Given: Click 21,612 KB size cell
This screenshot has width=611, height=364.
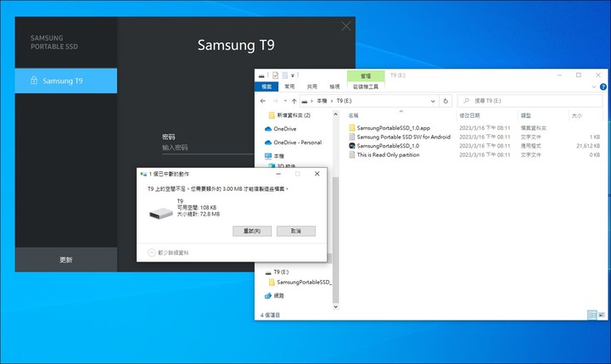Looking at the screenshot, I should pos(588,146).
